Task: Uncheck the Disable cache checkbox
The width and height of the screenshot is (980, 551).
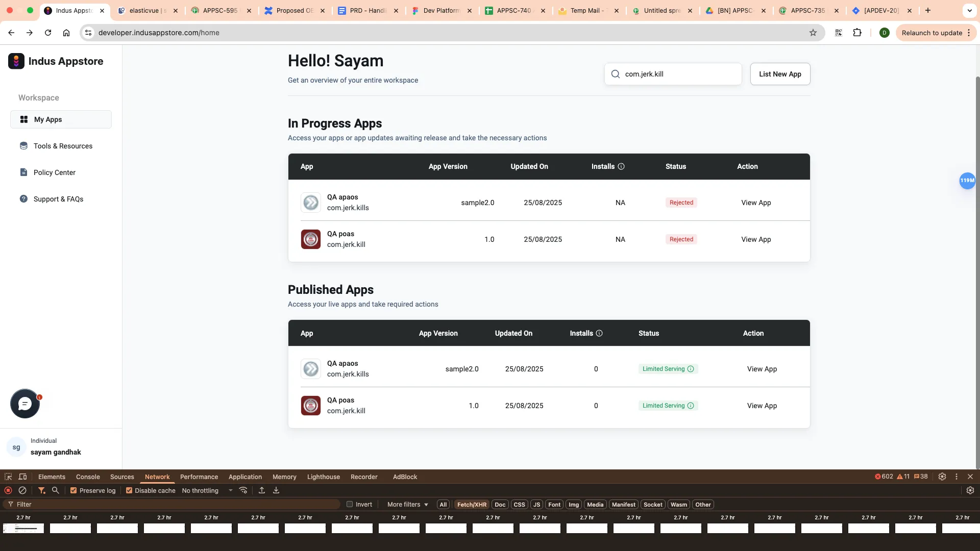Action: point(129,490)
